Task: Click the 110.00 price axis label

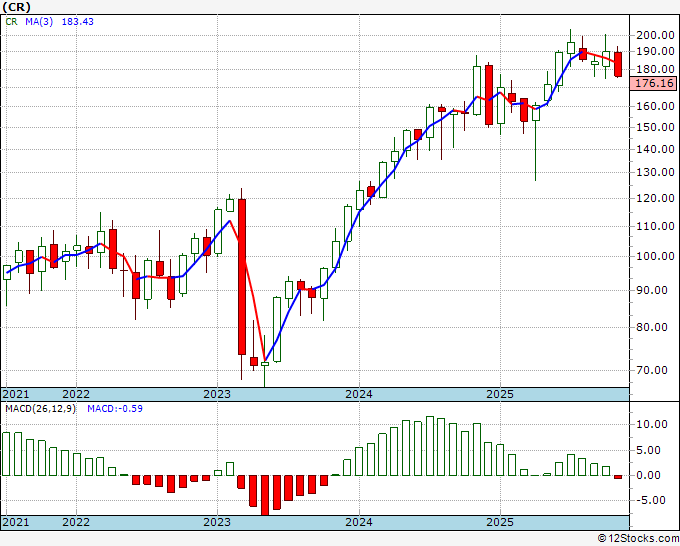Action: tap(655, 226)
